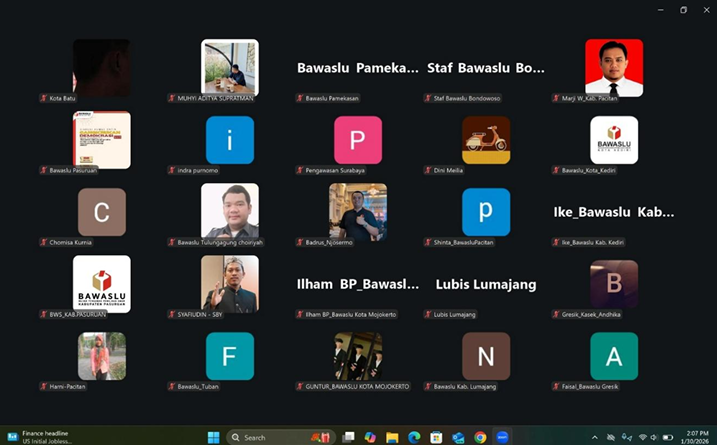Viewport: 717px width, 445px height.
Task: Click muted mic icon beside Bawaslu_Tuban
Action: pos(172,386)
